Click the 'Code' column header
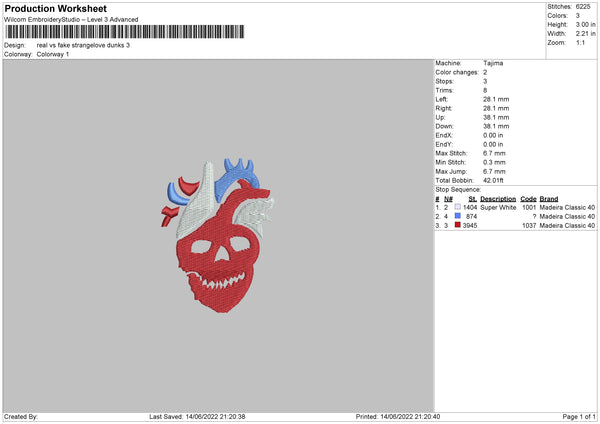600x424 pixels. pyautogui.click(x=528, y=199)
